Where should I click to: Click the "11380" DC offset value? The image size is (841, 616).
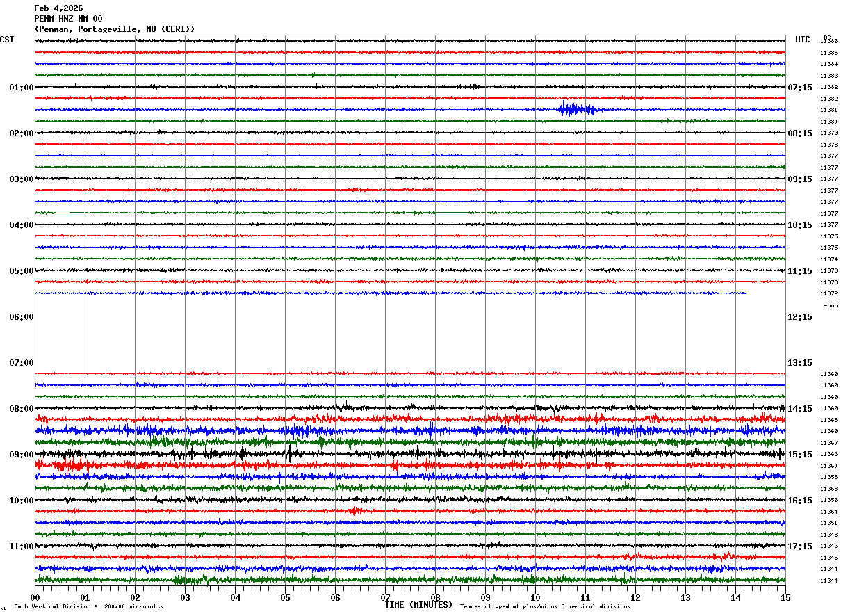[828, 122]
